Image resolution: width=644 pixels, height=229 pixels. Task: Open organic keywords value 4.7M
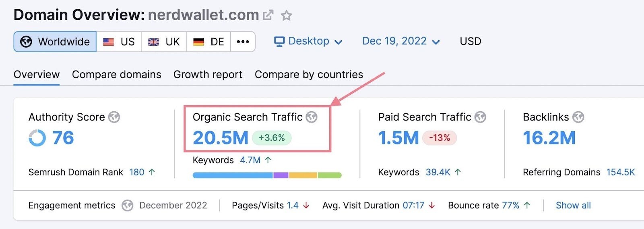tap(250, 160)
